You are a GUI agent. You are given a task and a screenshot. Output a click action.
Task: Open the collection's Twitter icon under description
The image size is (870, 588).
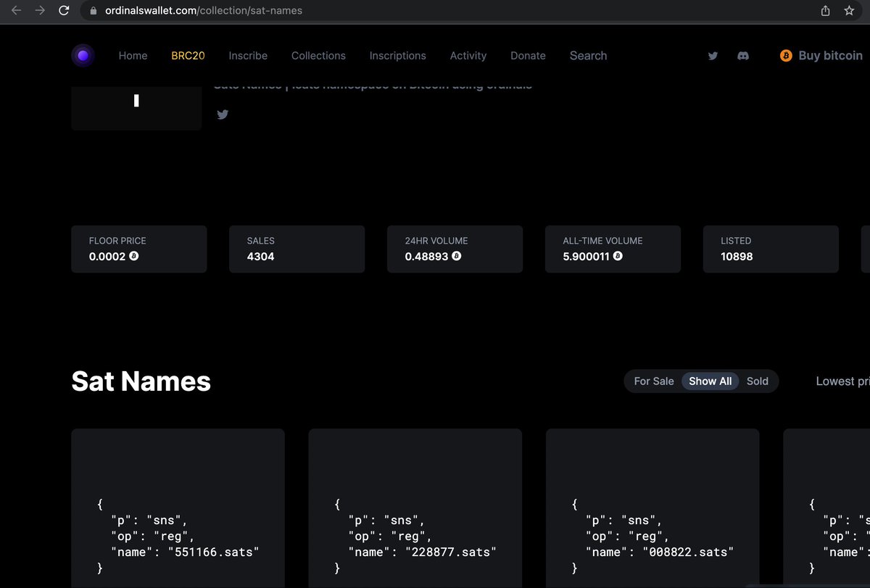click(x=223, y=115)
